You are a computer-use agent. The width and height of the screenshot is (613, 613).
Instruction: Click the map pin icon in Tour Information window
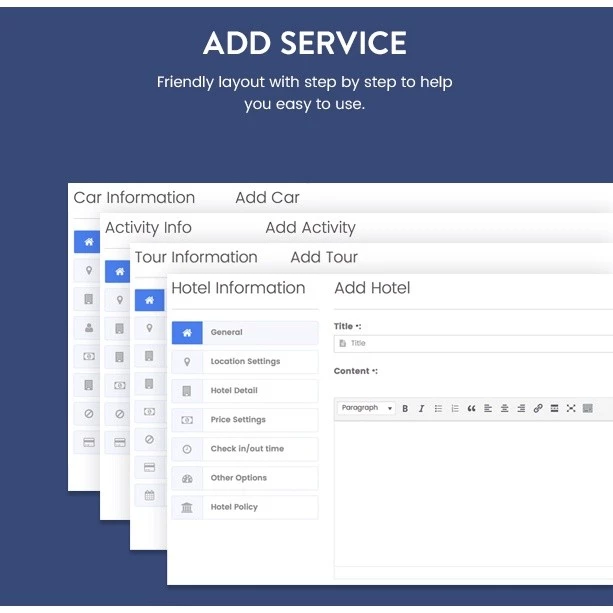[x=149, y=328]
